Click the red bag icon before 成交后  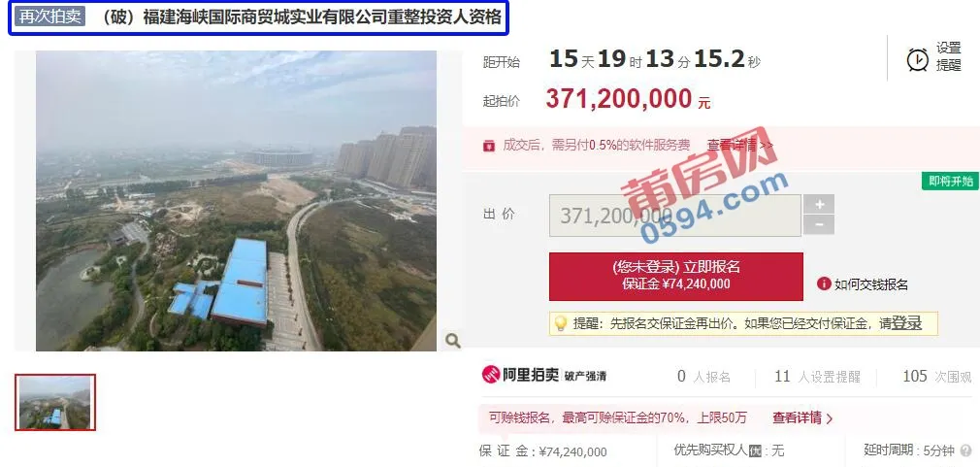point(489,146)
